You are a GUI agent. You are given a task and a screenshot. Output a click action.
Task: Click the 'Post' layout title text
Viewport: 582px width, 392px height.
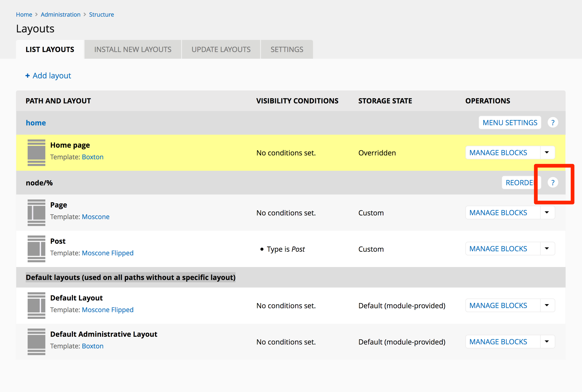tap(58, 241)
